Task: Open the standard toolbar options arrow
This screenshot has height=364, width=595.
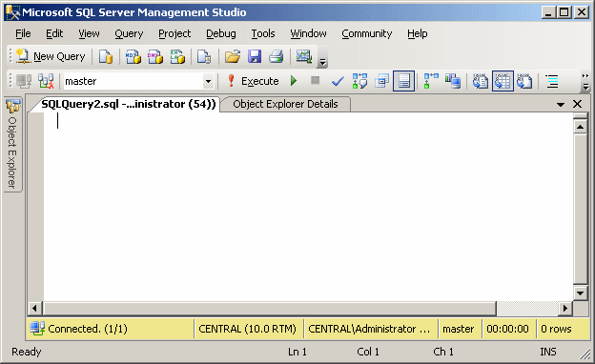Action: [322, 61]
